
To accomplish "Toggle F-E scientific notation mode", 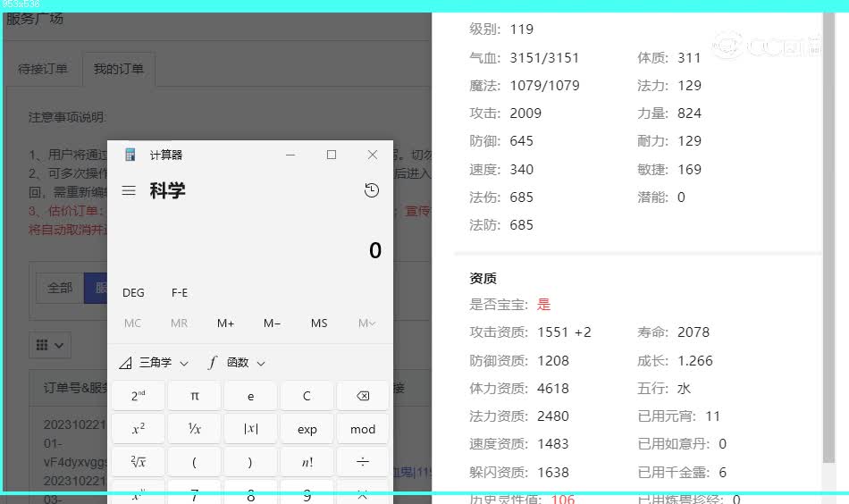I will point(180,293).
